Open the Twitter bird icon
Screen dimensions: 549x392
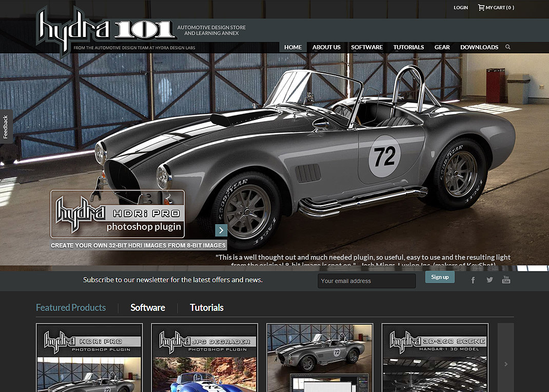click(489, 280)
